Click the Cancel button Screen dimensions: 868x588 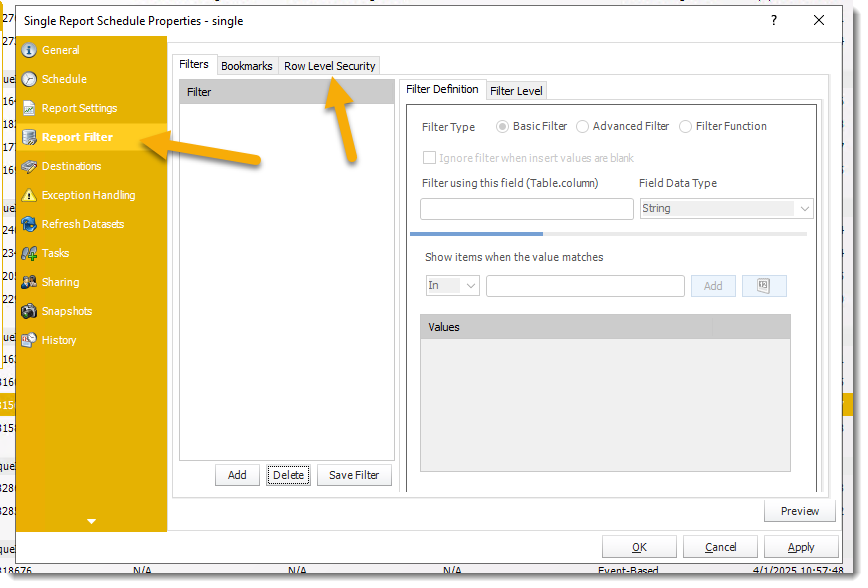(720, 547)
